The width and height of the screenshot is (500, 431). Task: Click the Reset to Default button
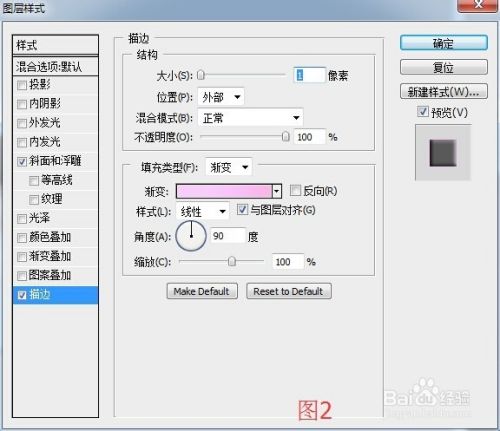tap(289, 291)
